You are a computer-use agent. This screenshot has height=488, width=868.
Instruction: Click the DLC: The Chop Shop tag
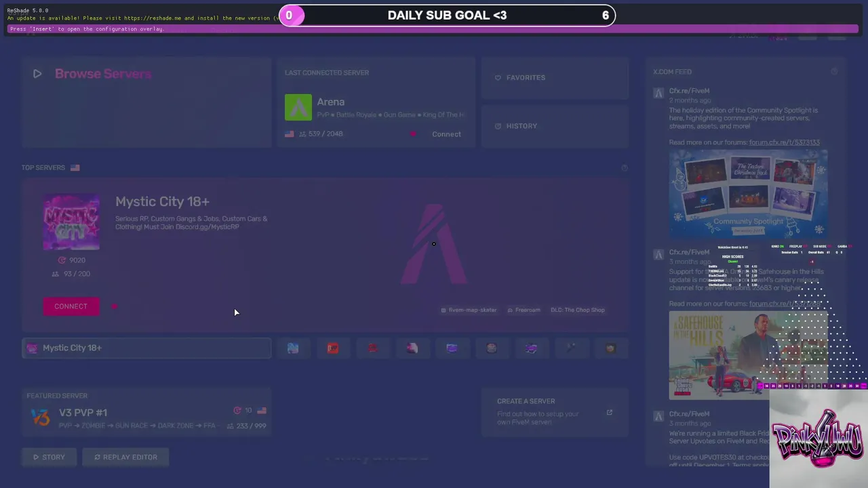pos(578,310)
